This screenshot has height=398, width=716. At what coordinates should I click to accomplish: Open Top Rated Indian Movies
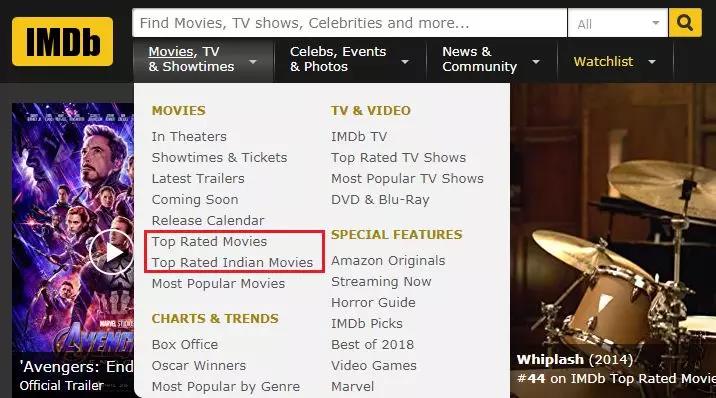[232, 262]
